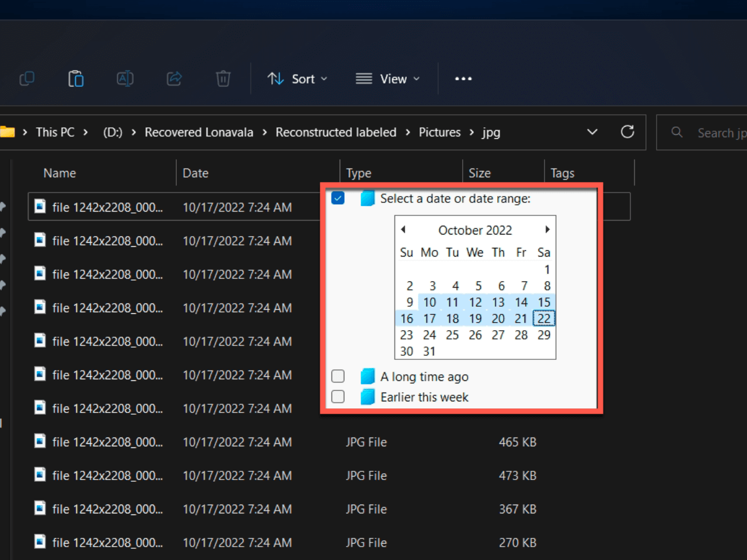Click the Rename icon in toolbar

click(125, 79)
